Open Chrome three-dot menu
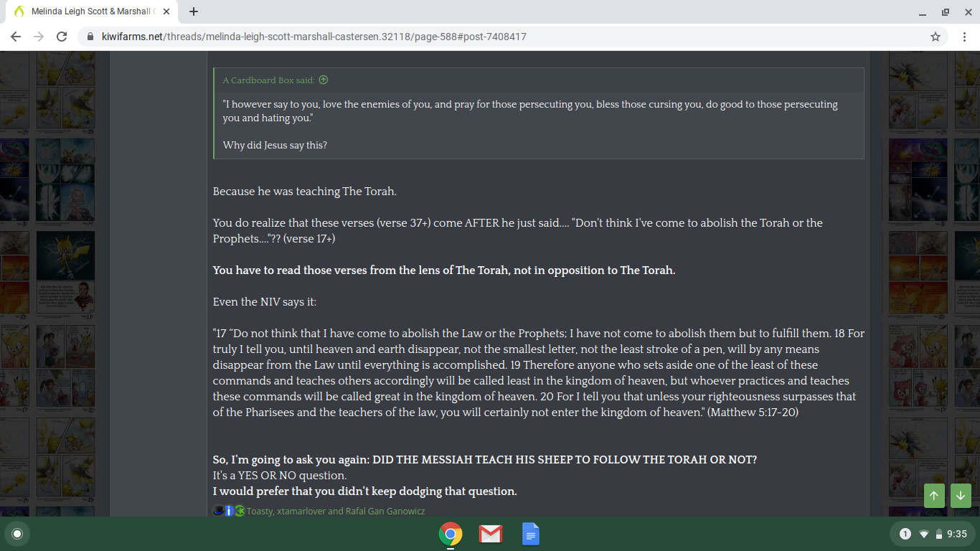 tap(963, 37)
